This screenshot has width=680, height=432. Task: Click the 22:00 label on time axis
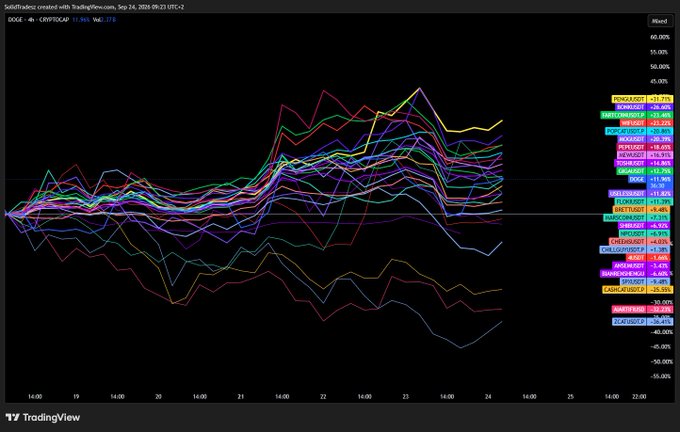tap(639, 396)
